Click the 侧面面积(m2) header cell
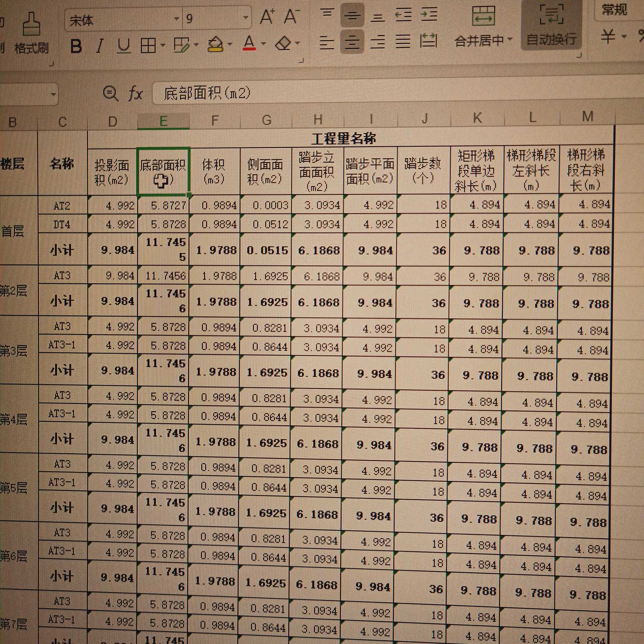644x644 pixels. coord(266,171)
